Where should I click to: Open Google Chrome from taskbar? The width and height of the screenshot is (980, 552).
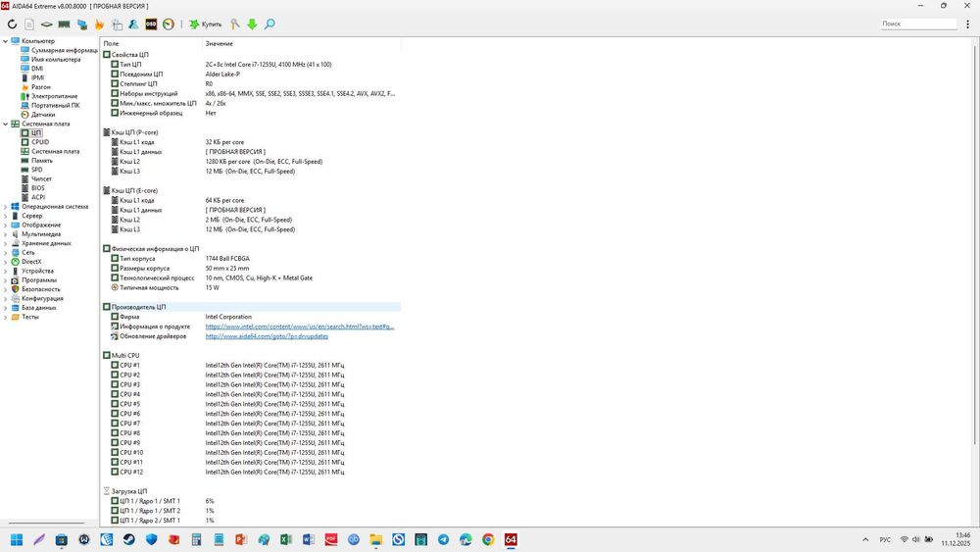coord(488,539)
